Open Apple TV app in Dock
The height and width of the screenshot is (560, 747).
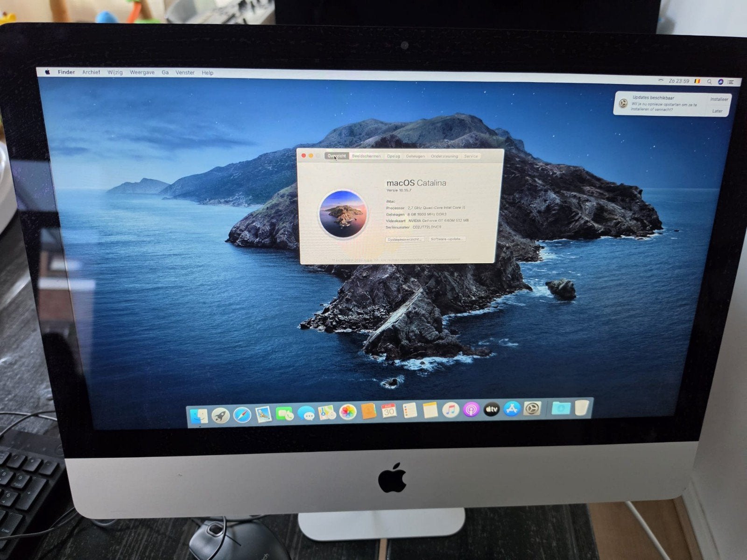pyautogui.click(x=492, y=410)
